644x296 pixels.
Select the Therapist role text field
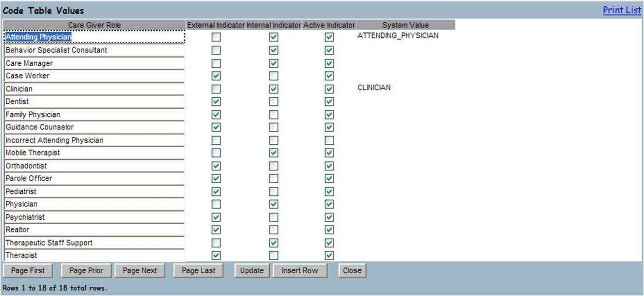click(x=94, y=255)
